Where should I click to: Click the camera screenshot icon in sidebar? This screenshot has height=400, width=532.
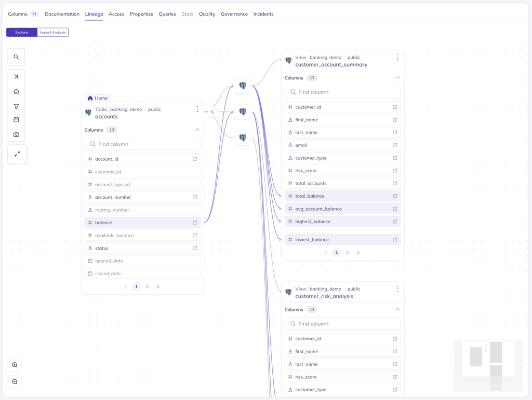tap(16, 134)
